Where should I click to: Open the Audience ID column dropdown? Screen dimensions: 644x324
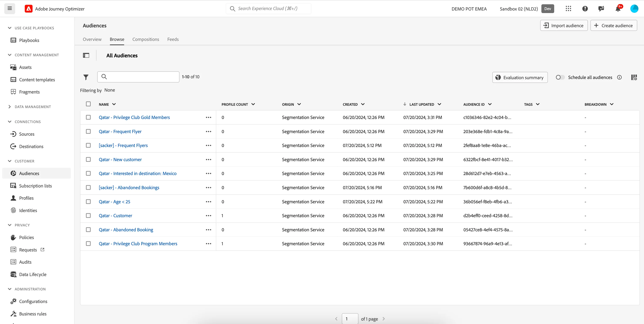click(x=489, y=104)
